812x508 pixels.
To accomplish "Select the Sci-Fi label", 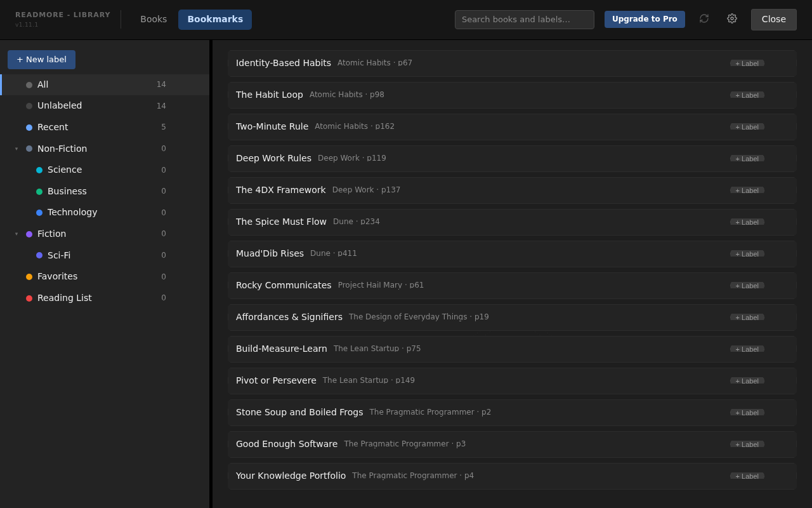I will point(105,255).
